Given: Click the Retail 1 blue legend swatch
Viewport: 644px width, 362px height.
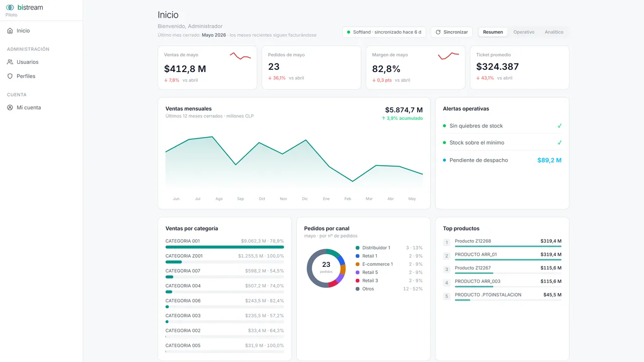Looking at the screenshot, I should pos(358,256).
